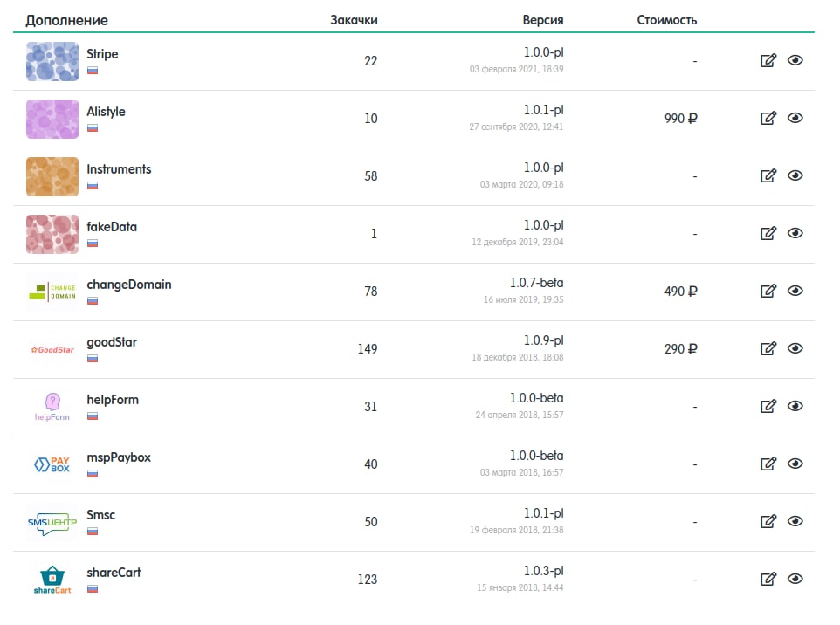Click the edit icon in Alistyle row

tap(768, 118)
